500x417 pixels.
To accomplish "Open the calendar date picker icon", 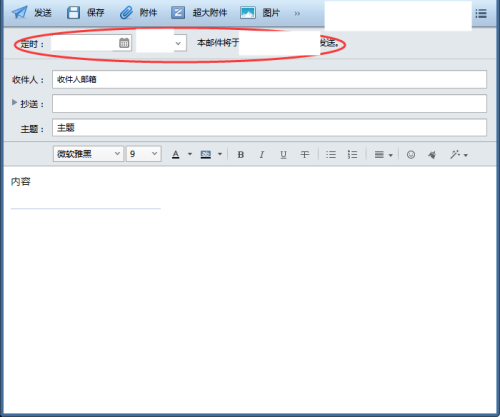I will tap(124, 43).
